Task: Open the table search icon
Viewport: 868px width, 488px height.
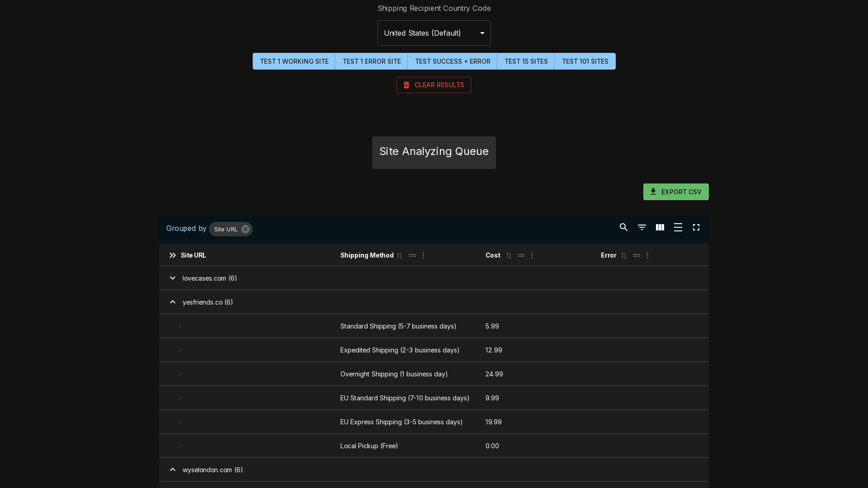Action: coord(623,227)
